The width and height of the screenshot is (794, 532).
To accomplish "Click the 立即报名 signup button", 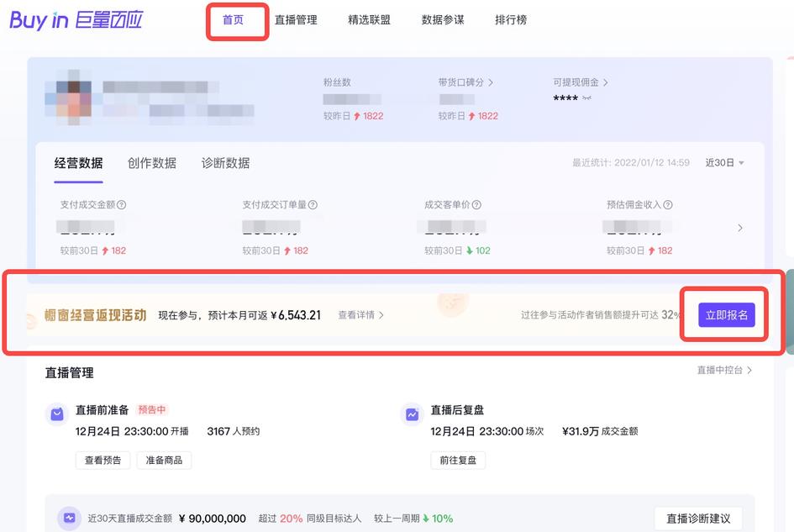I will pyautogui.click(x=726, y=314).
